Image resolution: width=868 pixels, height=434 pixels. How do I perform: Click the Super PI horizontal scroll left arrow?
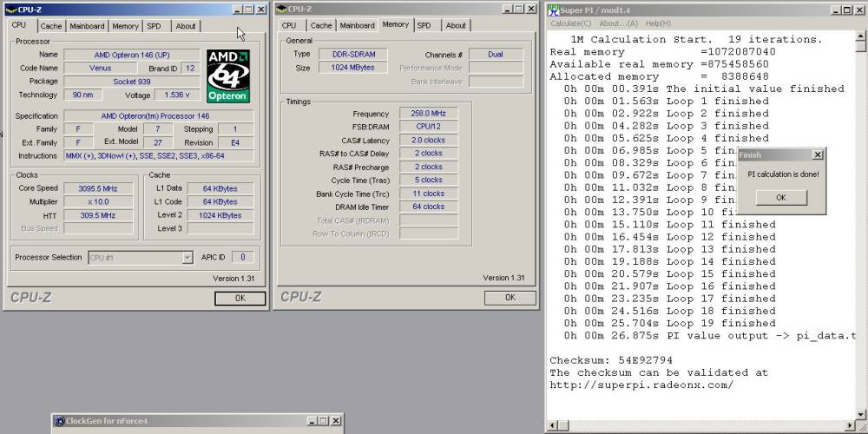click(552, 425)
